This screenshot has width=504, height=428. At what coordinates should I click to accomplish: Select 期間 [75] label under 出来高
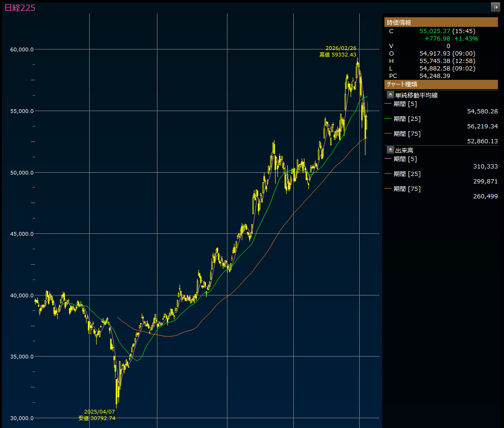[x=407, y=189]
